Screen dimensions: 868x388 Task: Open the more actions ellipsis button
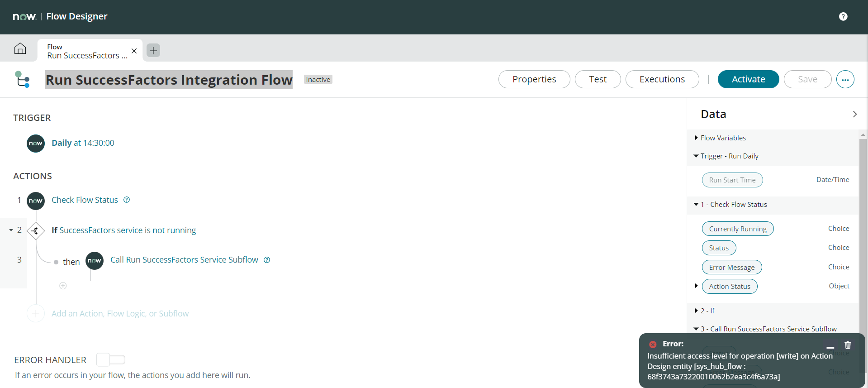845,79
